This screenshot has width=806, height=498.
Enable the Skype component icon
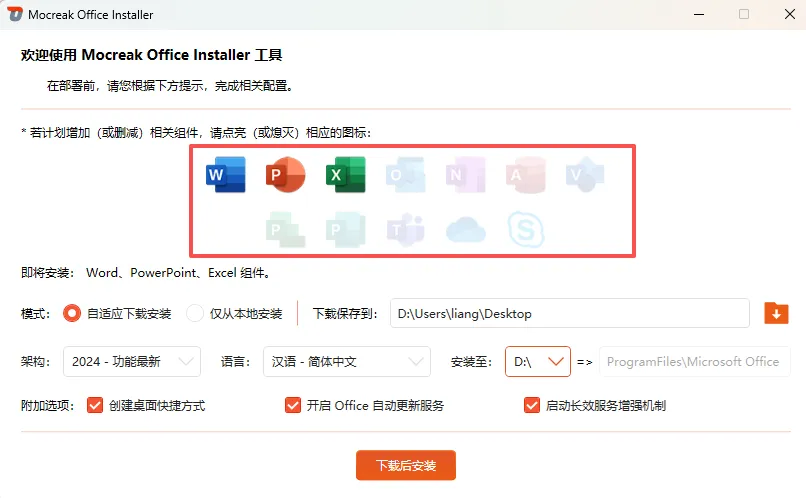(x=525, y=230)
